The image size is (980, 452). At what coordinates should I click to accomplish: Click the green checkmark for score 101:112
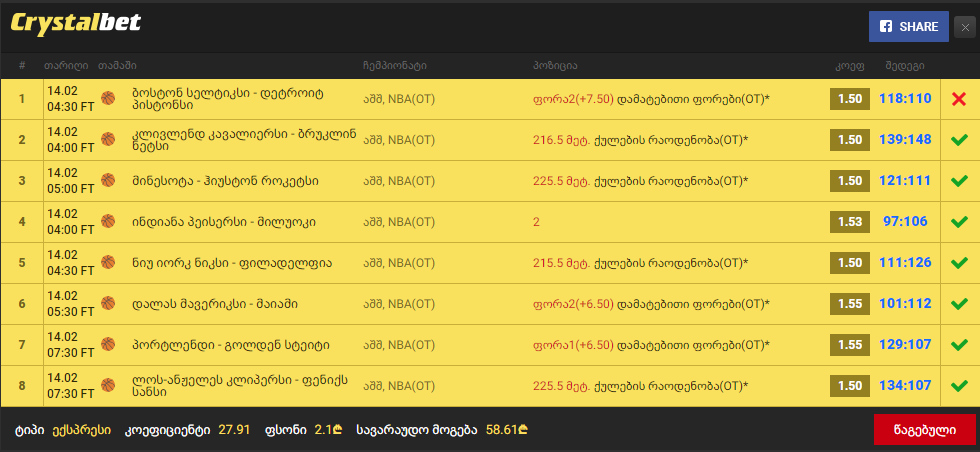pos(959,304)
